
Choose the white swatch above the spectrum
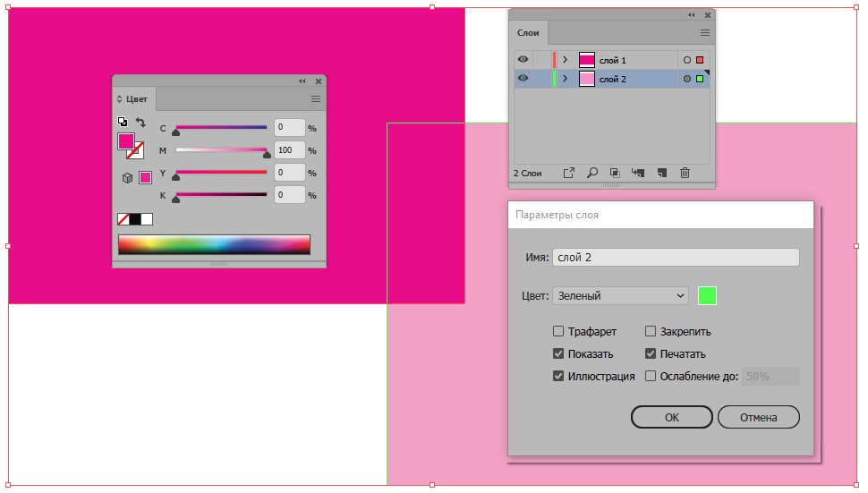click(x=147, y=219)
